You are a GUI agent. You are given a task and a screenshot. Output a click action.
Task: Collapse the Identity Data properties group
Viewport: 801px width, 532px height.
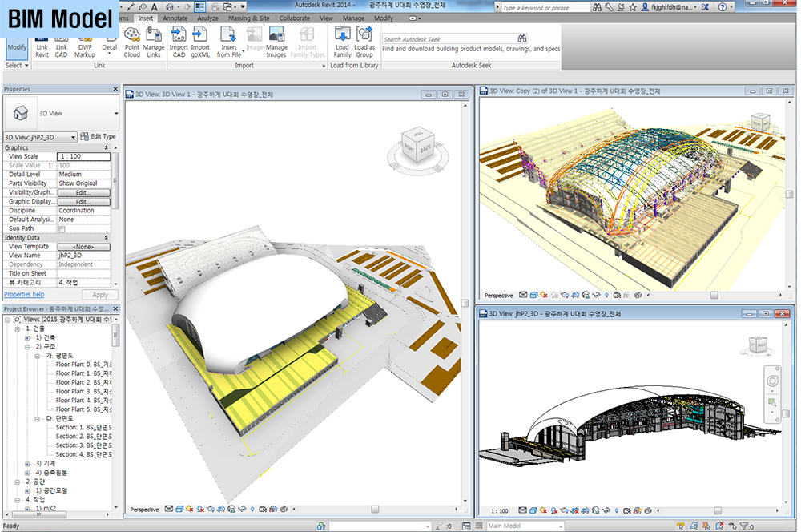(x=107, y=238)
